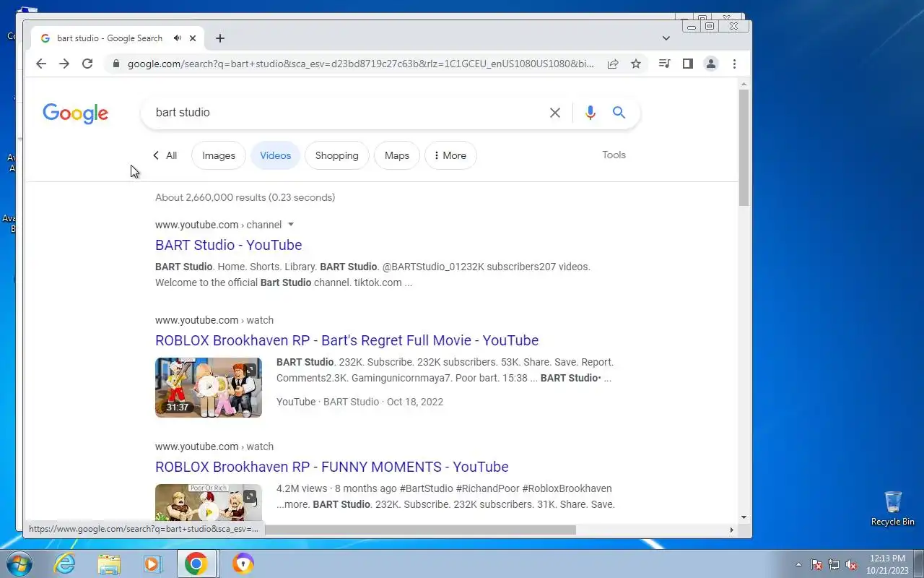Image resolution: width=924 pixels, height=578 pixels.
Task: Select the Videos filter
Action: click(x=275, y=155)
